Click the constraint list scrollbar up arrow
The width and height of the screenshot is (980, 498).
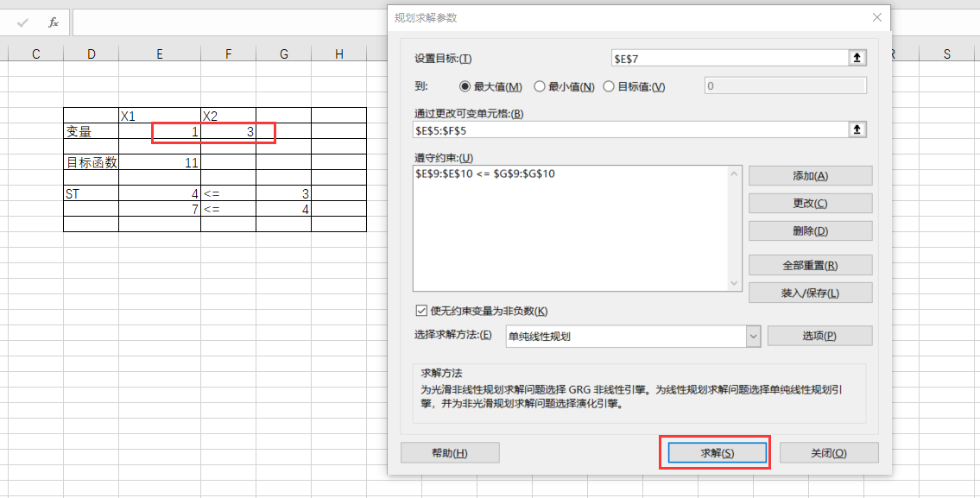click(733, 173)
